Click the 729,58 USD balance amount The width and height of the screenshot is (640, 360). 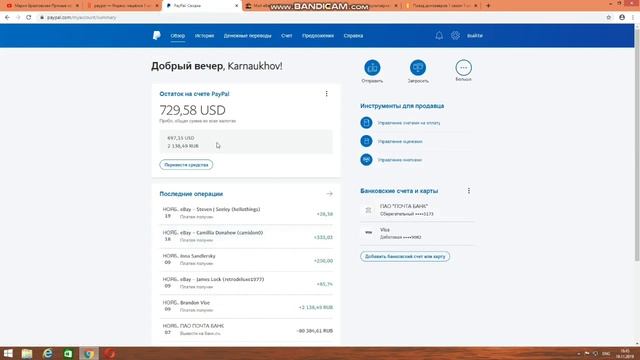[192, 110]
